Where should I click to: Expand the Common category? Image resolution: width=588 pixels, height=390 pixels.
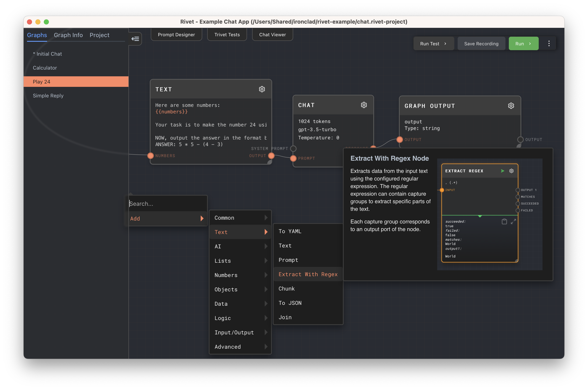coord(240,218)
